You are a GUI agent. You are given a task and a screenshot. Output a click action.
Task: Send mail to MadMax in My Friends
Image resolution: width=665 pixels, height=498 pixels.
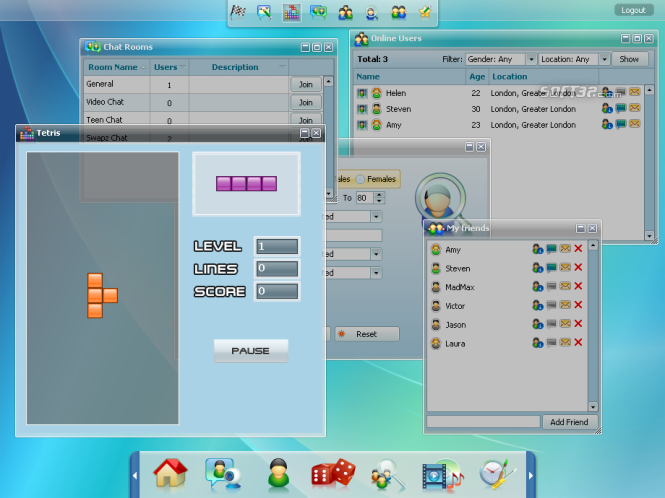[x=565, y=286]
